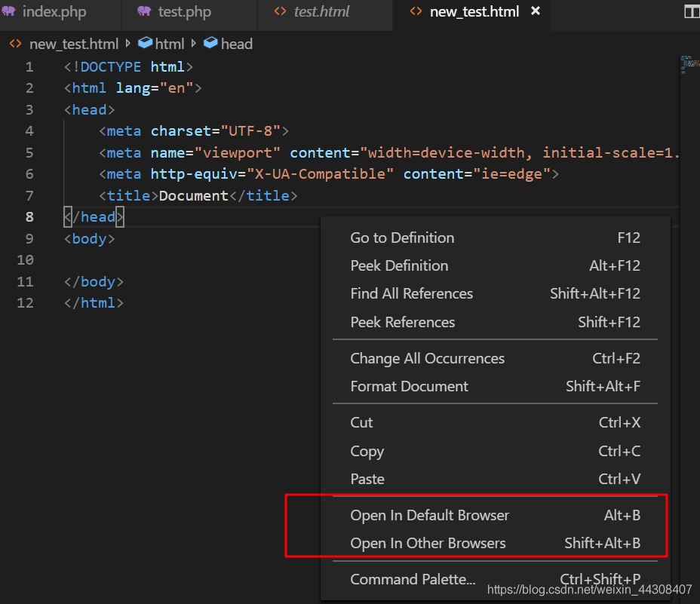
Task: Click the HTML brackets icon on new_test.html tab
Action: (x=416, y=11)
